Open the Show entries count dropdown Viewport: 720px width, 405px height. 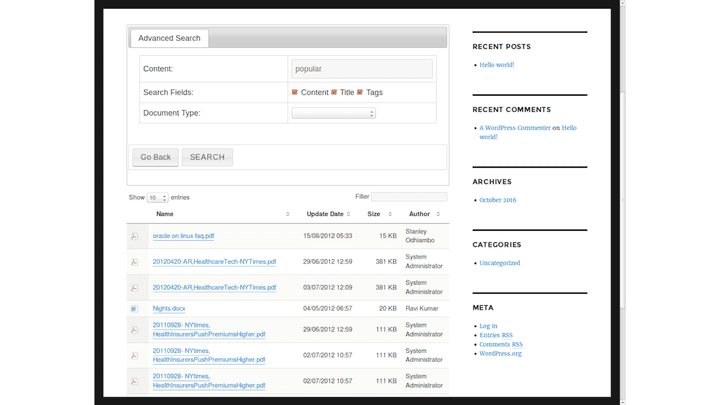(x=158, y=197)
